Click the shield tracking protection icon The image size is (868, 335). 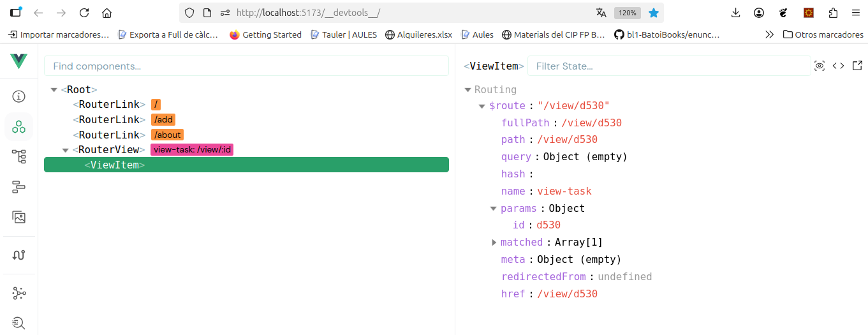pos(189,13)
